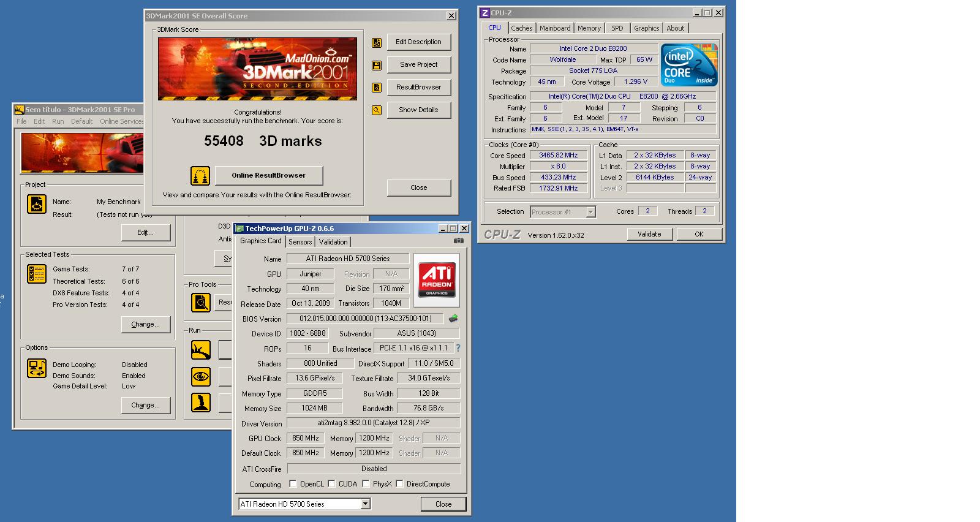Switch to the Graphics tab in CPU-Z
Viewport: 980px width, 522px height.
coord(647,28)
